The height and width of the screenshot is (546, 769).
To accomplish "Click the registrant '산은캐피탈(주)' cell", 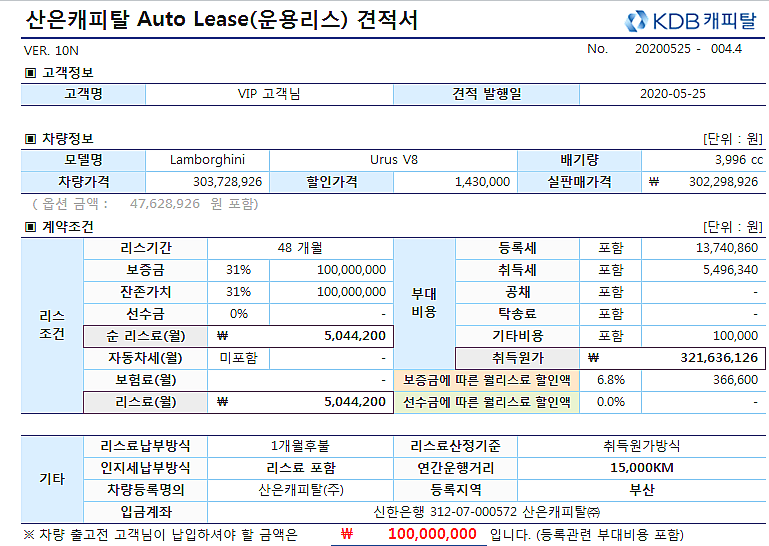I will pos(300,490).
